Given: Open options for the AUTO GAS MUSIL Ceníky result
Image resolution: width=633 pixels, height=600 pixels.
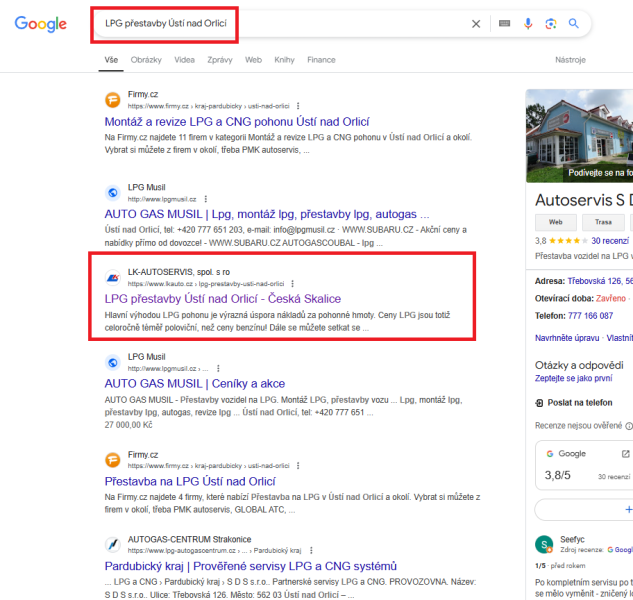Looking at the screenshot, I should click(218, 368).
